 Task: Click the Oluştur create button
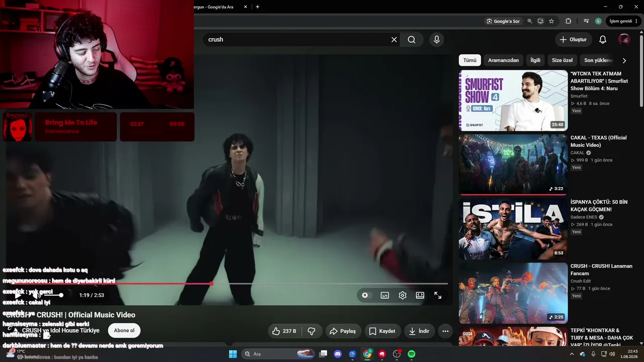tap(573, 40)
